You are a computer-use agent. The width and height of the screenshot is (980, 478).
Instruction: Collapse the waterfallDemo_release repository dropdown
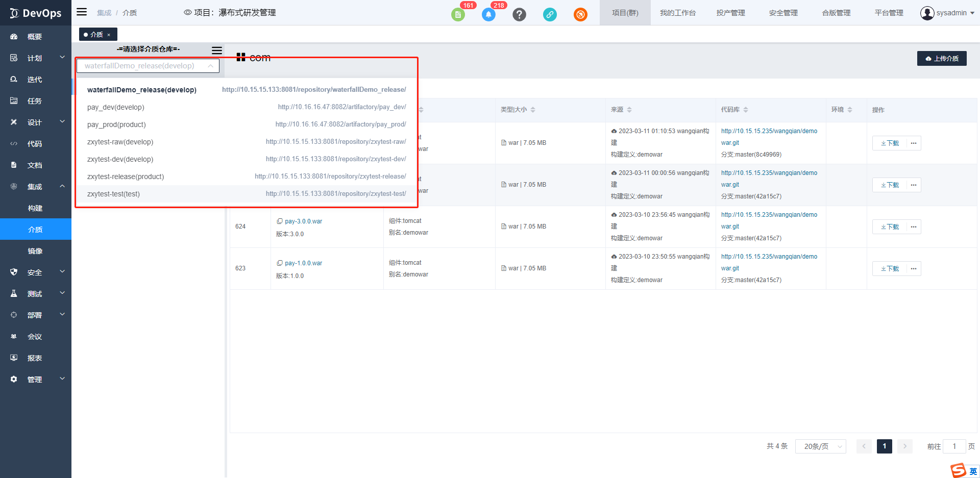[x=210, y=66]
